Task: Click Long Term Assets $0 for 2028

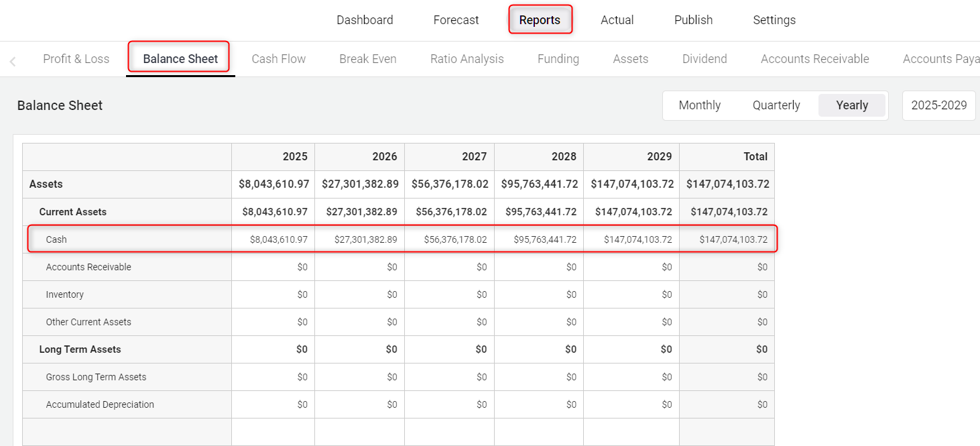Action: click(x=570, y=349)
